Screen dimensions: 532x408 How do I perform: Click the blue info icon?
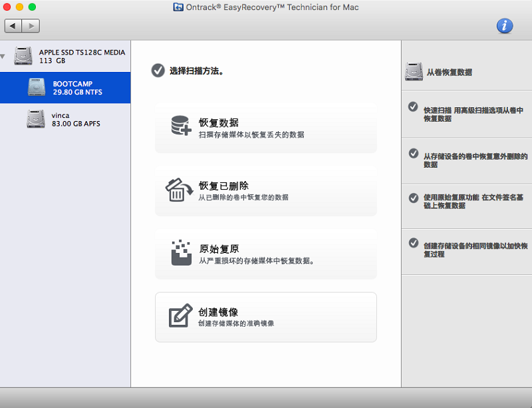click(505, 26)
